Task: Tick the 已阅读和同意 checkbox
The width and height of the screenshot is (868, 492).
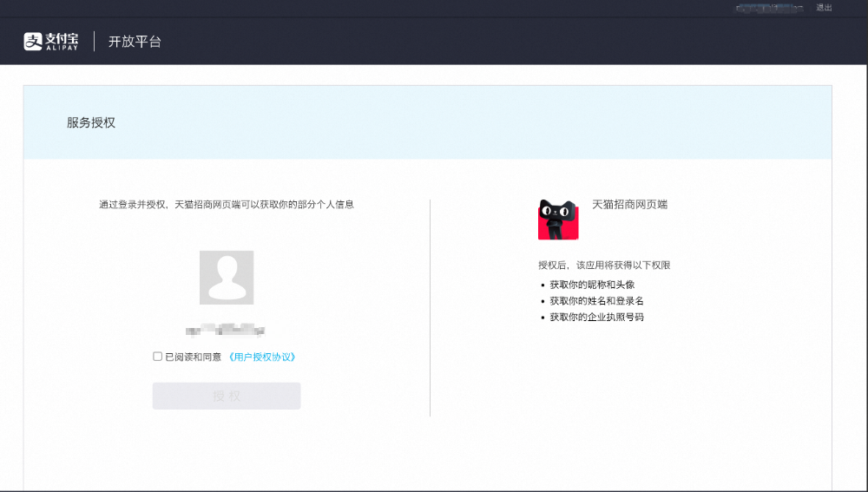Action: point(157,357)
